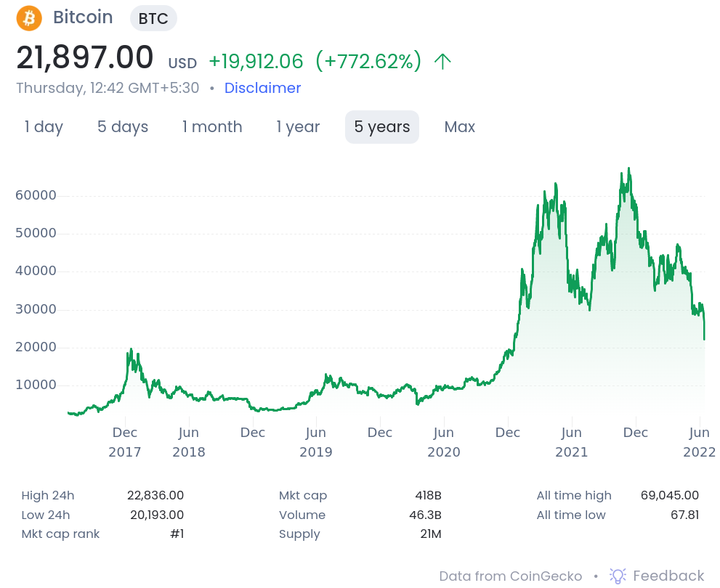Select the 1 day range tab

[44, 127]
